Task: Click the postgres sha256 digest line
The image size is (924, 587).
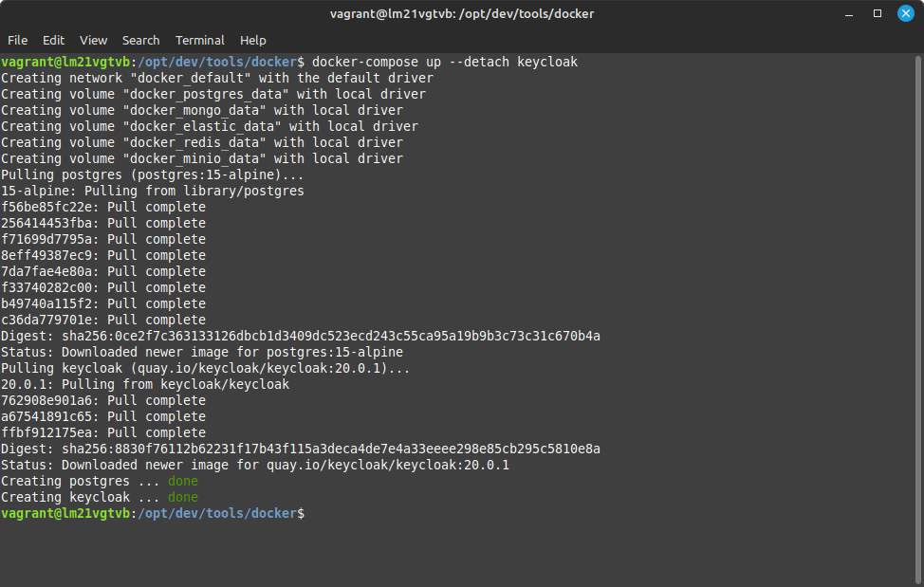Action: pyautogui.click(x=301, y=337)
